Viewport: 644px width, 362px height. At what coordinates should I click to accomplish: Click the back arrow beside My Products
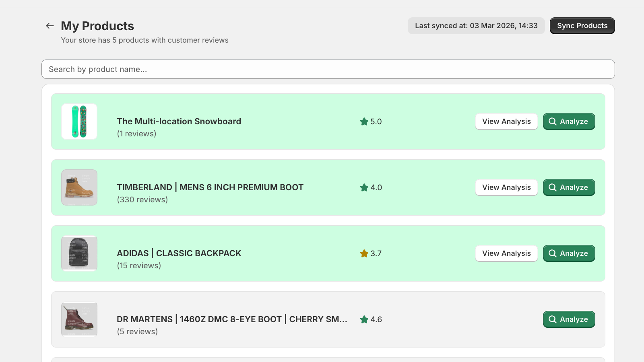[x=50, y=26]
